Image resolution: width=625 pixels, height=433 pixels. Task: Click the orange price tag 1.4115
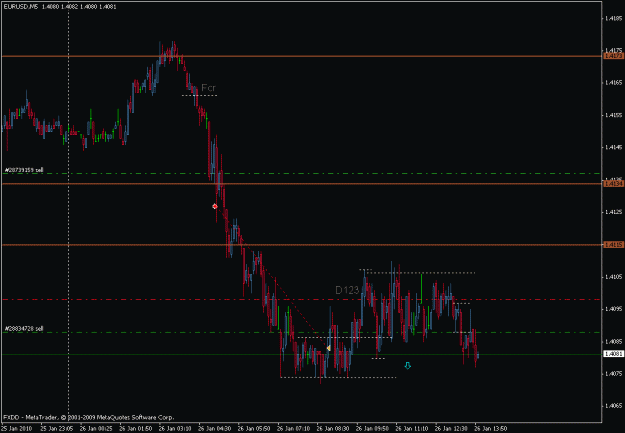pos(613,245)
